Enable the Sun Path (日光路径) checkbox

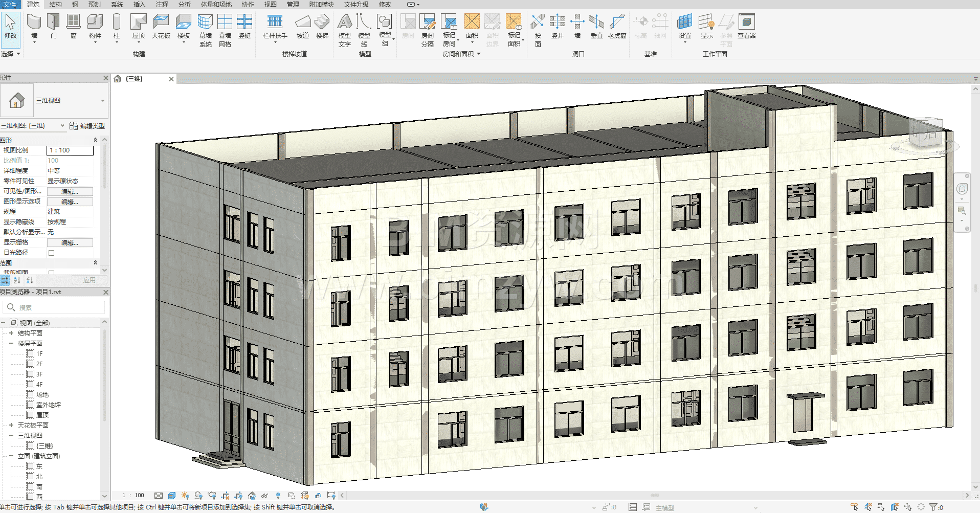click(51, 253)
